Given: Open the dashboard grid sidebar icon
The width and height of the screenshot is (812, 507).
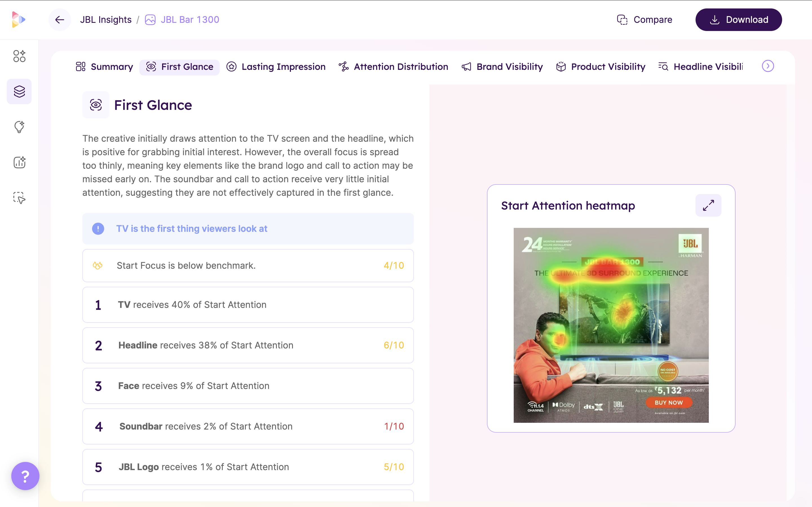Looking at the screenshot, I should click(19, 56).
